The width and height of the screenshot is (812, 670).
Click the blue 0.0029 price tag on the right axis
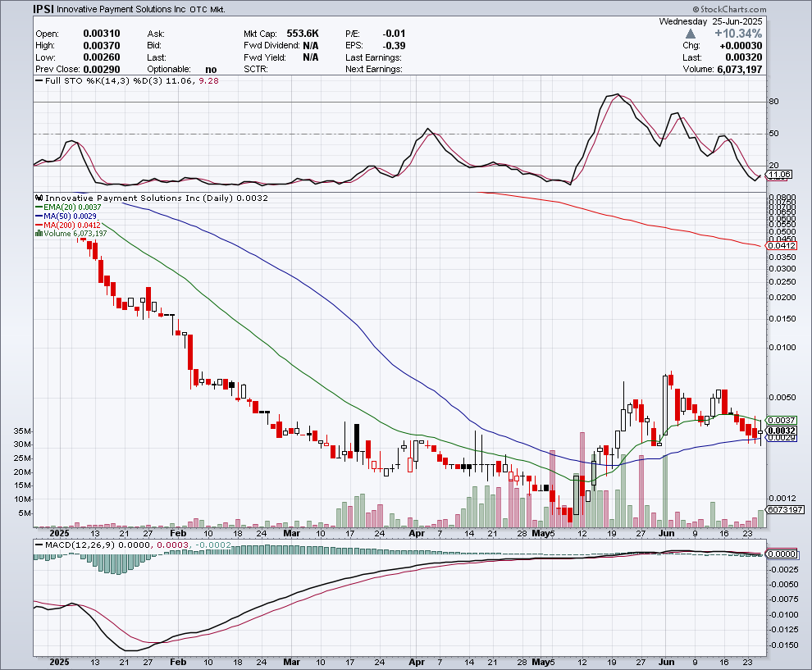coord(782,438)
